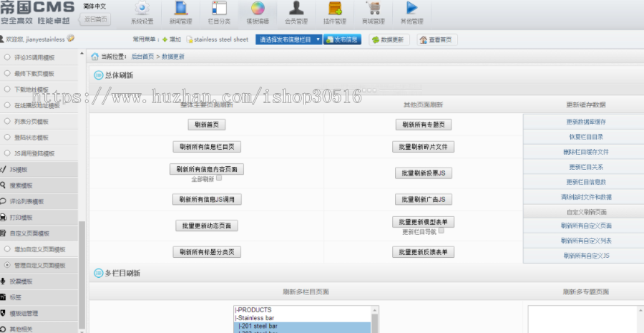
Task: Click the 自定义页面模板 page icon
Action: (x=3, y=233)
